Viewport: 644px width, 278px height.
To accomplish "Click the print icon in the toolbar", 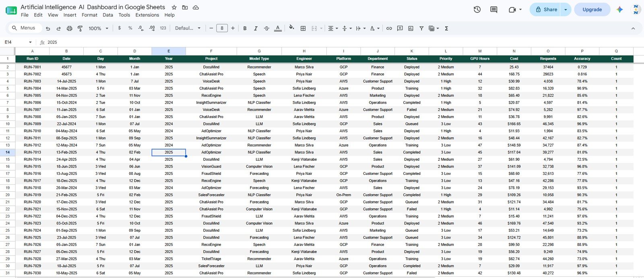I will click(x=69, y=28).
